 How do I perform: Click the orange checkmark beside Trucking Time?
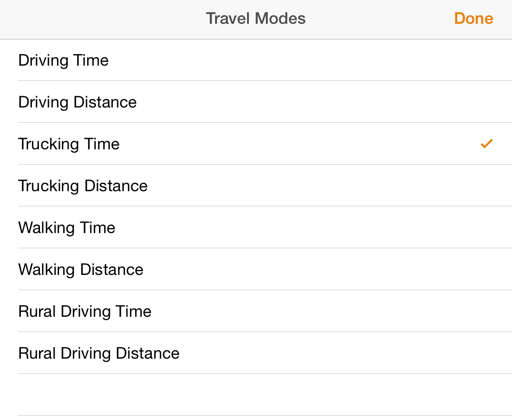486,144
